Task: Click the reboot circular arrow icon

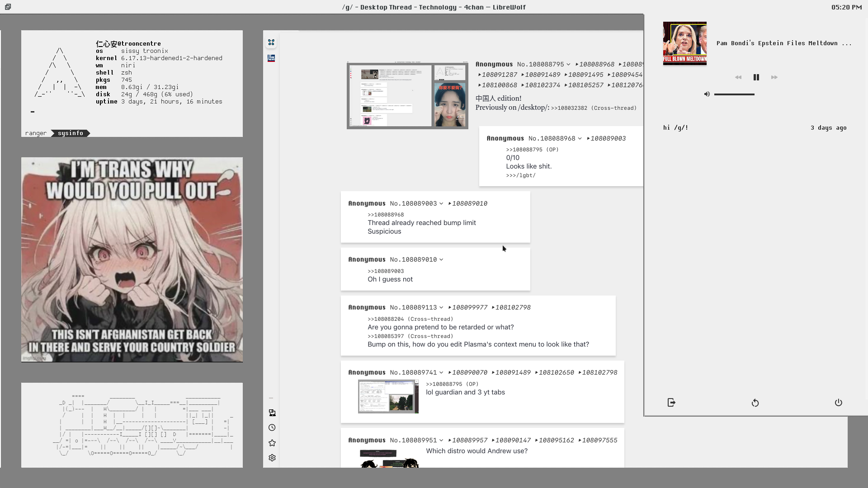Action: pos(755,403)
